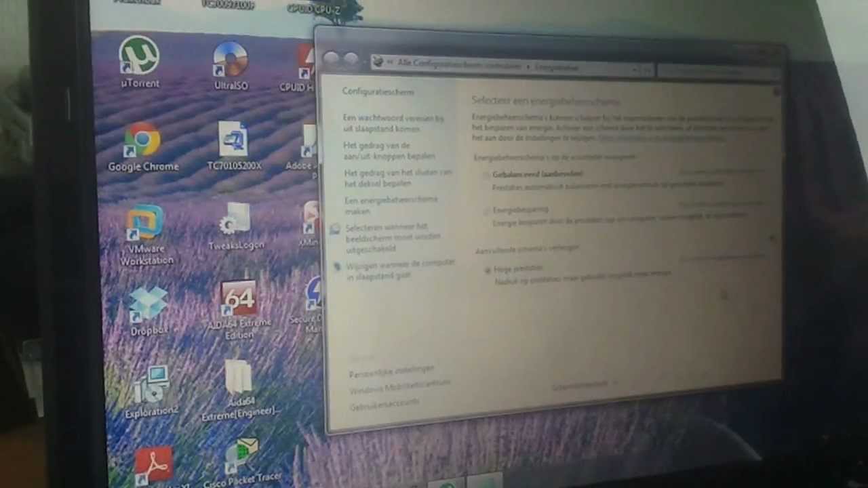Viewport: 868px width, 488px height.
Task: Change plan settings link for Hoge prestaties
Action: (722, 258)
